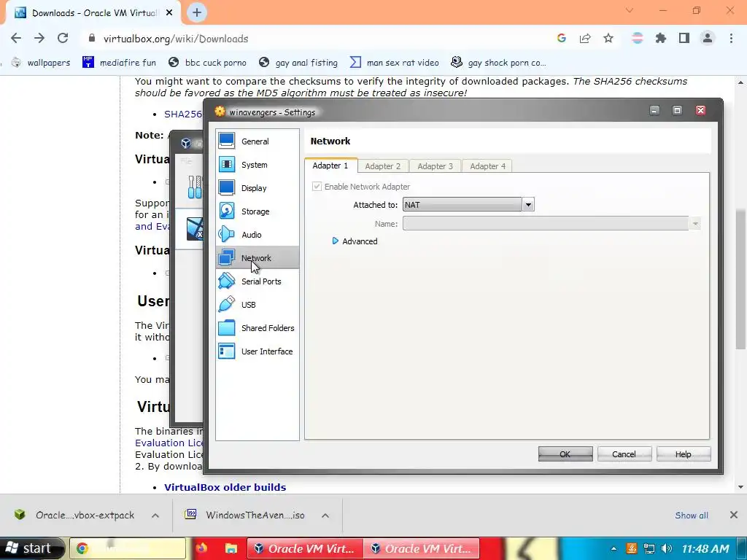
Task: Click the volume icon in system tray
Action: pos(667,548)
